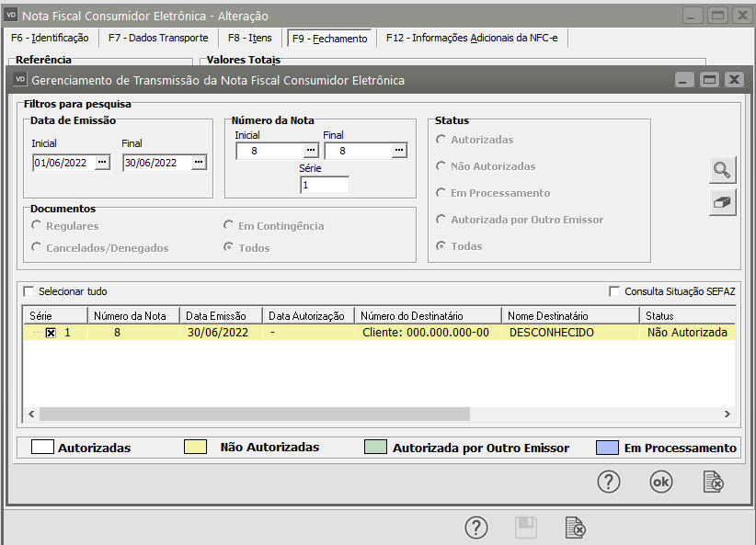Sort by Data Emissão column header

219,315
